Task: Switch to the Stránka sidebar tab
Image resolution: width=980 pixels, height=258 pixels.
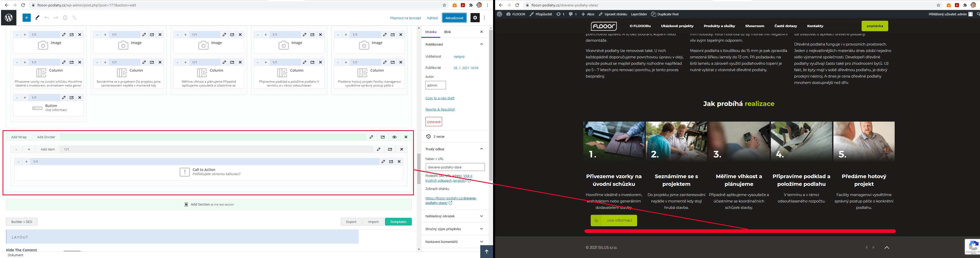Action: (431, 32)
